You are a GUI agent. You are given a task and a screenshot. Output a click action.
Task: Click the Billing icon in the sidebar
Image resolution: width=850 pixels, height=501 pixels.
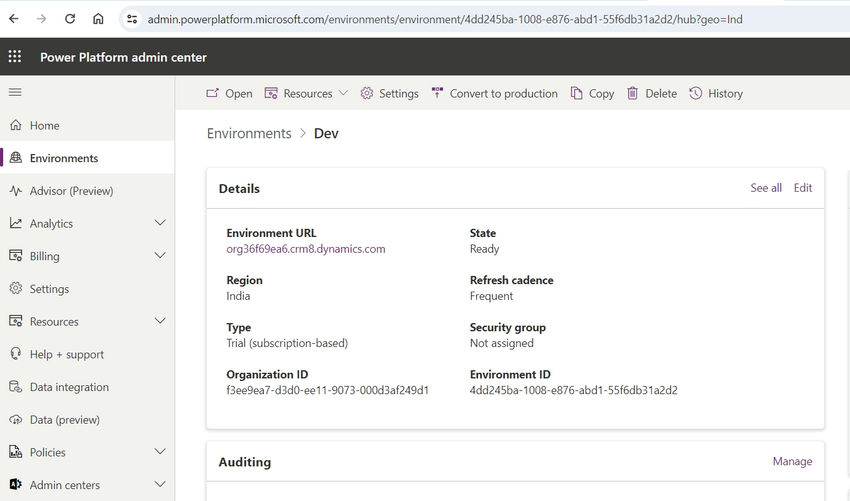[x=16, y=256]
